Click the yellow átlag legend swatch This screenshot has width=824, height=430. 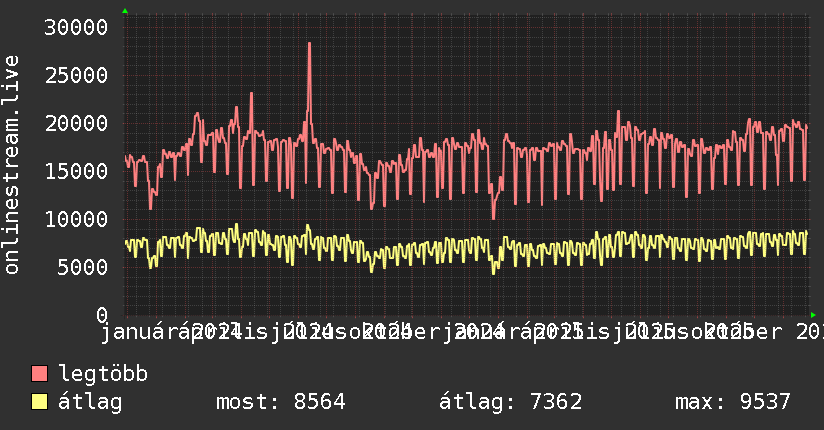coord(39,402)
